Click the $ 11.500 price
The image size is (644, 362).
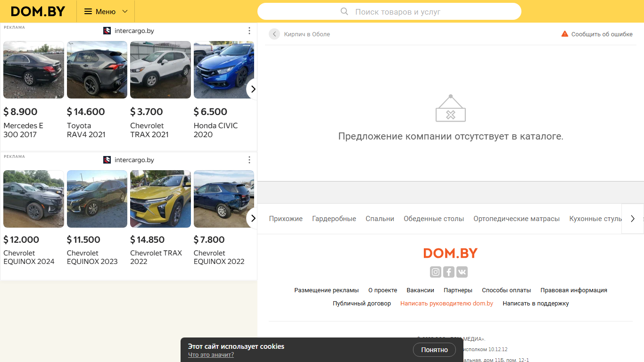point(83,239)
